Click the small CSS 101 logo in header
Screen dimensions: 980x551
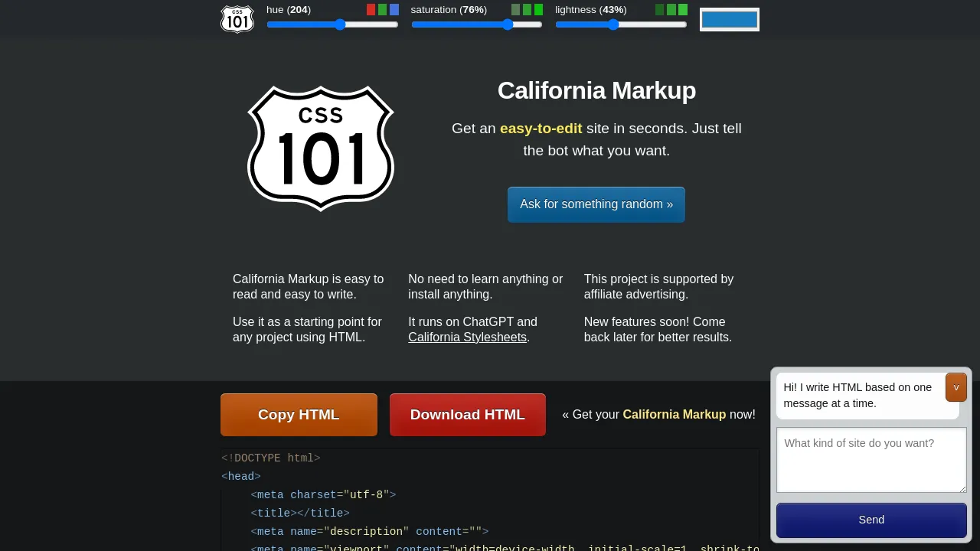tap(237, 19)
